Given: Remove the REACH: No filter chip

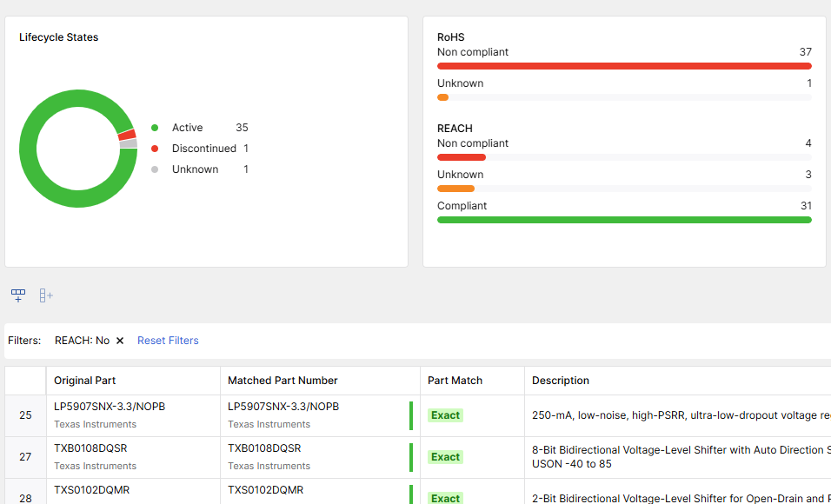Looking at the screenshot, I should [120, 341].
